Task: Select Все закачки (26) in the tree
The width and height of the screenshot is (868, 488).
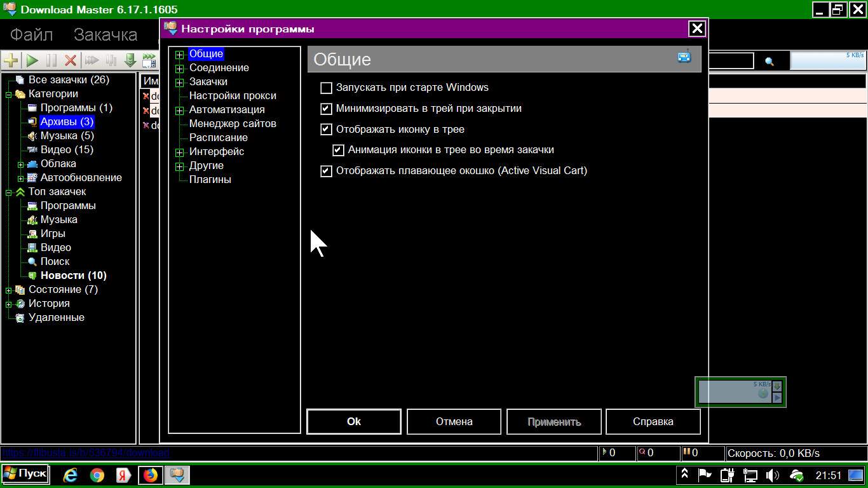Action: click(x=69, y=80)
